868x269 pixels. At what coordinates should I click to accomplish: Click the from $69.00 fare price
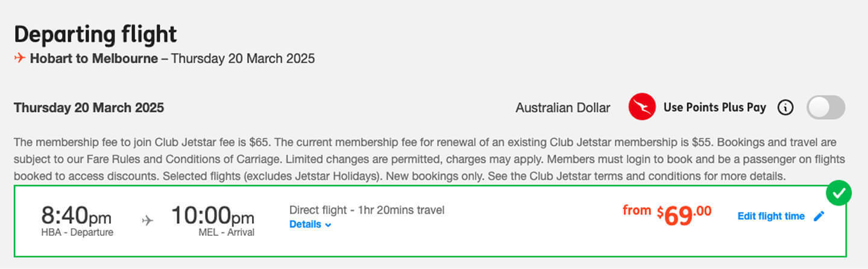pyautogui.click(x=667, y=215)
